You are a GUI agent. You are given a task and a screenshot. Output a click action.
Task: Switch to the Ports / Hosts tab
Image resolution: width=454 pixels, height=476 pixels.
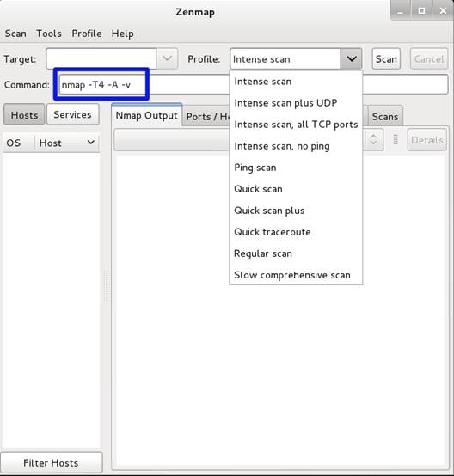point(206,117)
